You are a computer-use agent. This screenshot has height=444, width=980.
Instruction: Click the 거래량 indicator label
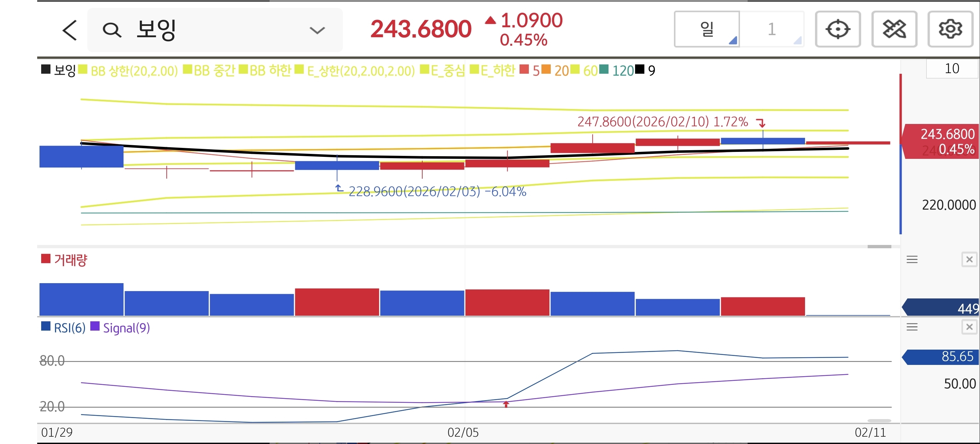click(70, 260)
